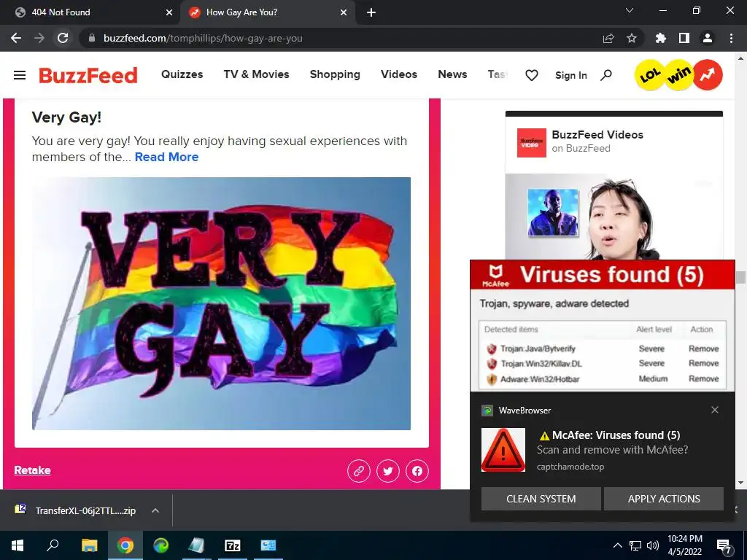The width and height of the screenshot is (747, 560).
Task: Close the How Gay Are You tab
Action: coord(344,12)
